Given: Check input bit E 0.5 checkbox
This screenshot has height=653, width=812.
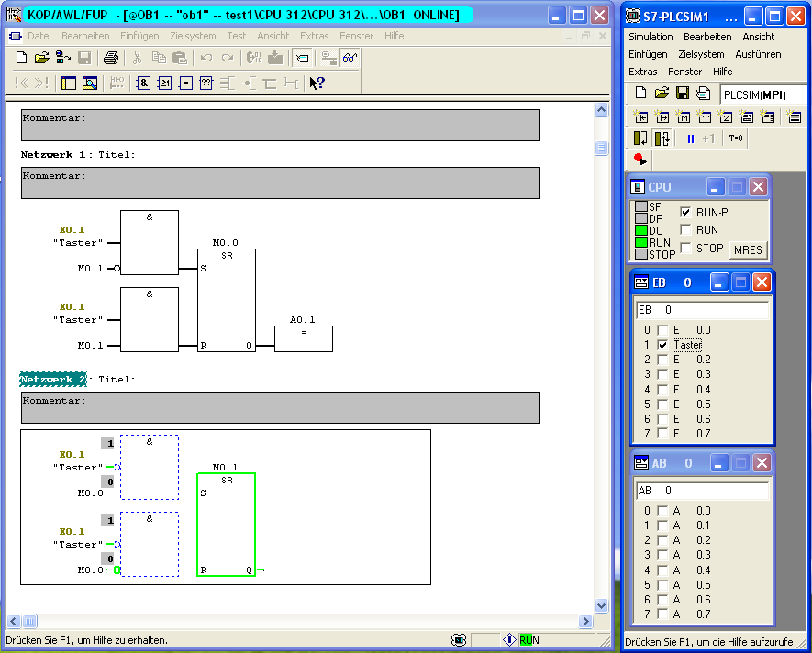Looking at the screenshot, I should click(x=662, y=404).
